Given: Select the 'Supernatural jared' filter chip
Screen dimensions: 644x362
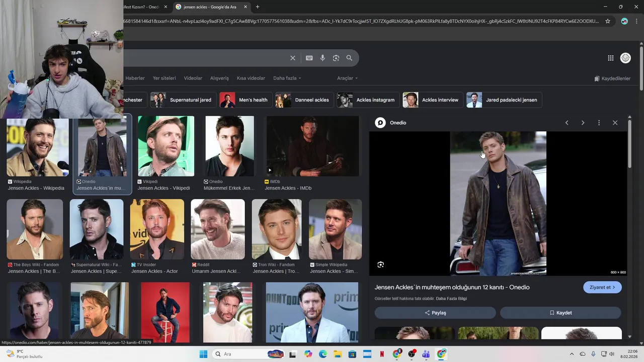Looking at the screenshot, I should (184, 100).
